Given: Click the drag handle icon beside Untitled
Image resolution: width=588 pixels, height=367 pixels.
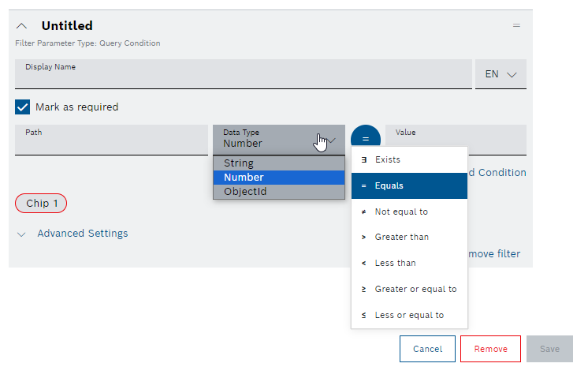Looking at the screenshot, I should coord(516,25).
